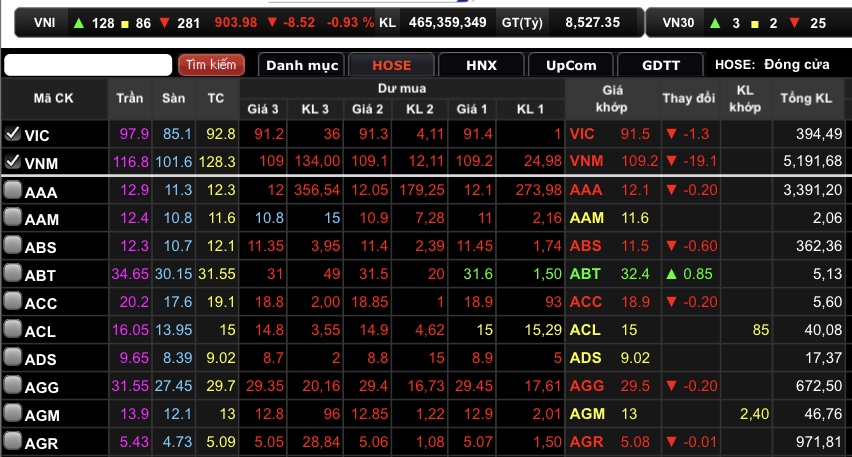This screenshot has width=852, height=457.
Task: Click the VNI yellow unchanged square icon
Action: pyautogui.click(x=123, y=22)
